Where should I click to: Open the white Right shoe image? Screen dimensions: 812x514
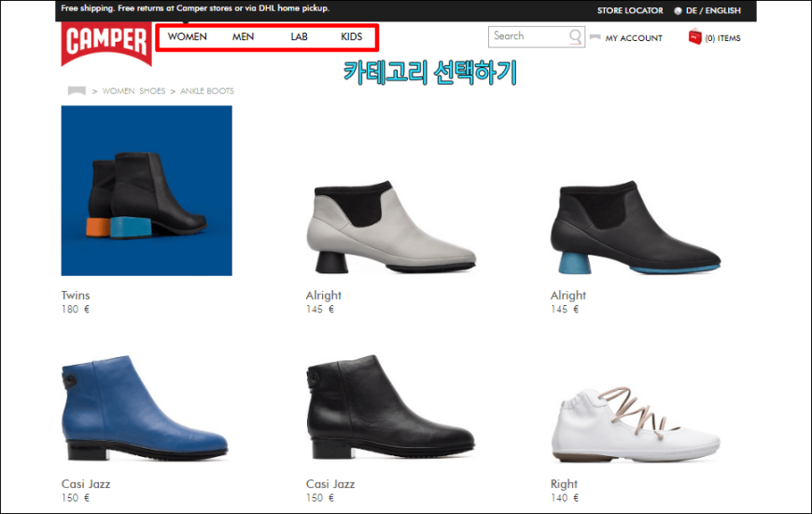click(636, 424)
